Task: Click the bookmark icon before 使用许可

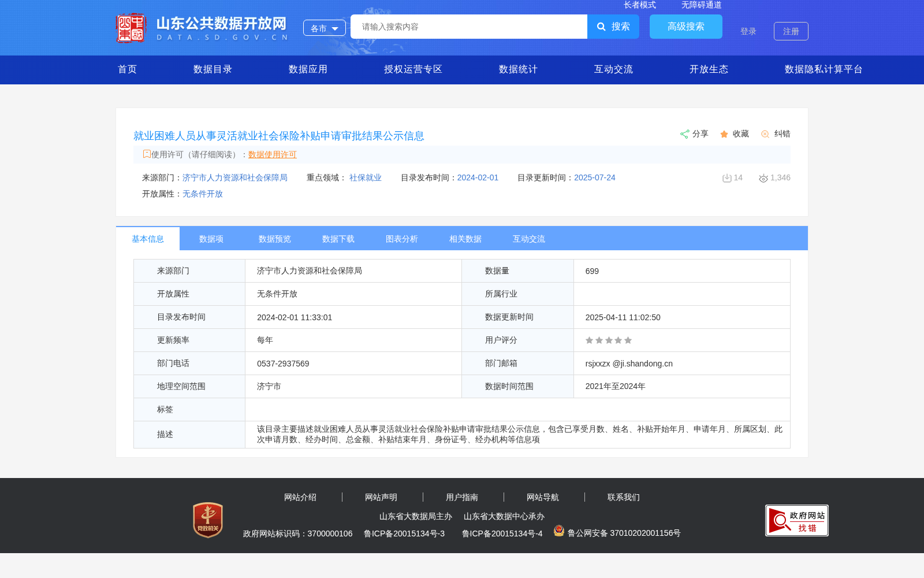Action: pos(147,154)
